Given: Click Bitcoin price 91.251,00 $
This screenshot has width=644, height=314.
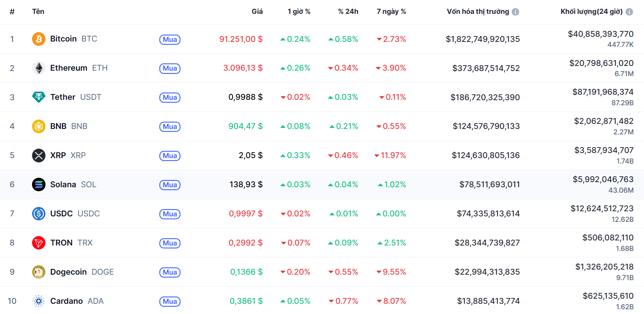Looking at the screenshot, I should 241,39.
